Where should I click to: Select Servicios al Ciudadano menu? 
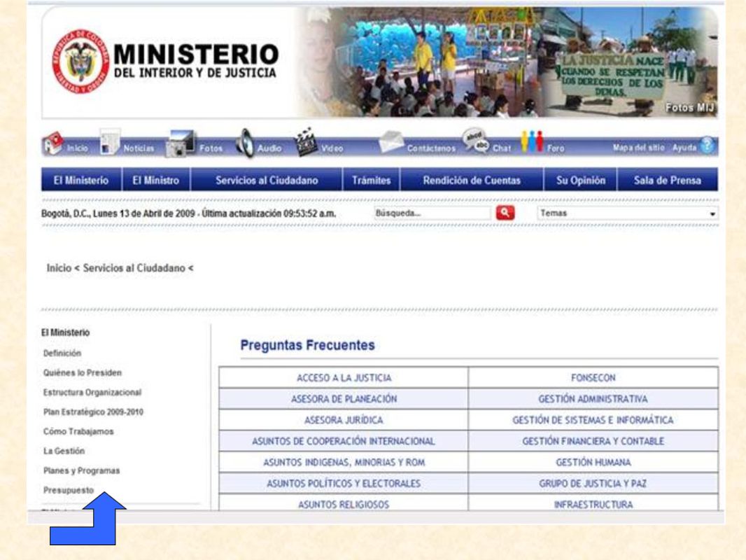(267, 181)
